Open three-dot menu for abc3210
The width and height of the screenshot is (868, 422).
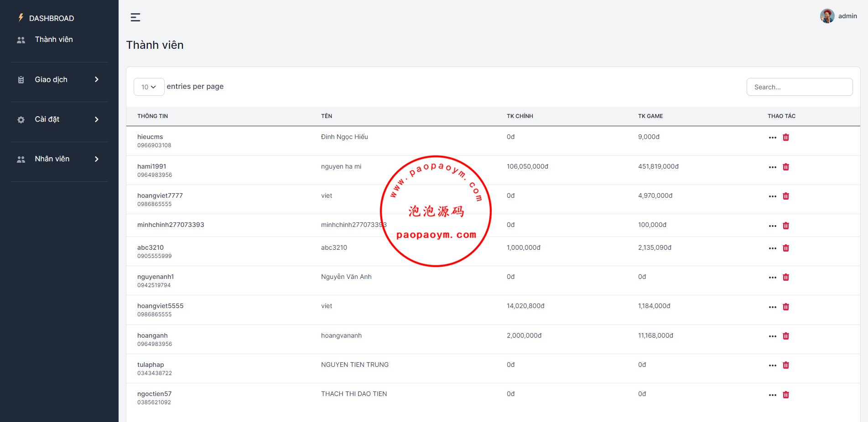772,248
